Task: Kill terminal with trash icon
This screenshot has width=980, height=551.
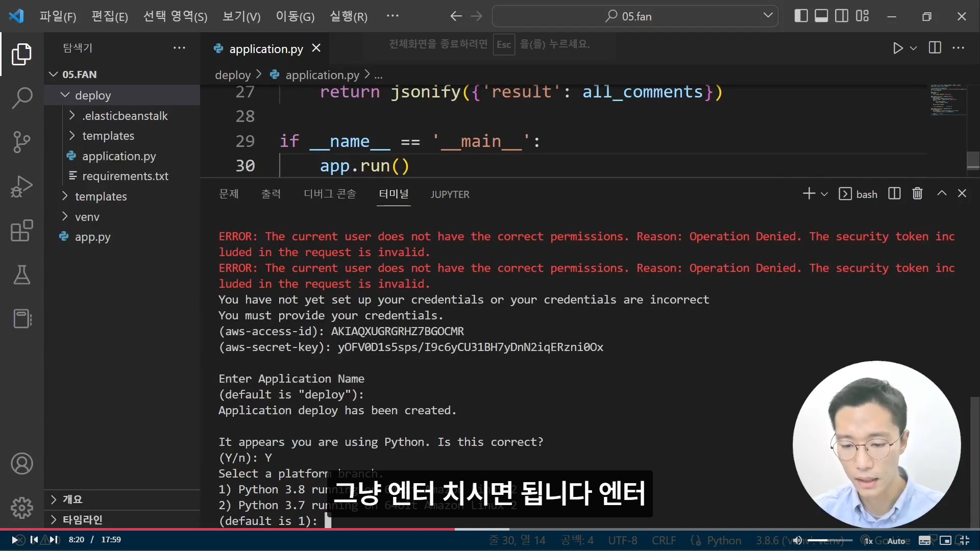Action: click(917, 193)
